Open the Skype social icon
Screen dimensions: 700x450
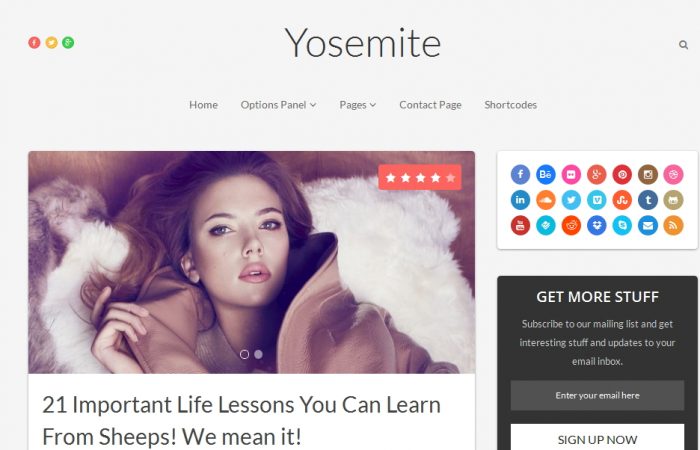click(622, 225)
